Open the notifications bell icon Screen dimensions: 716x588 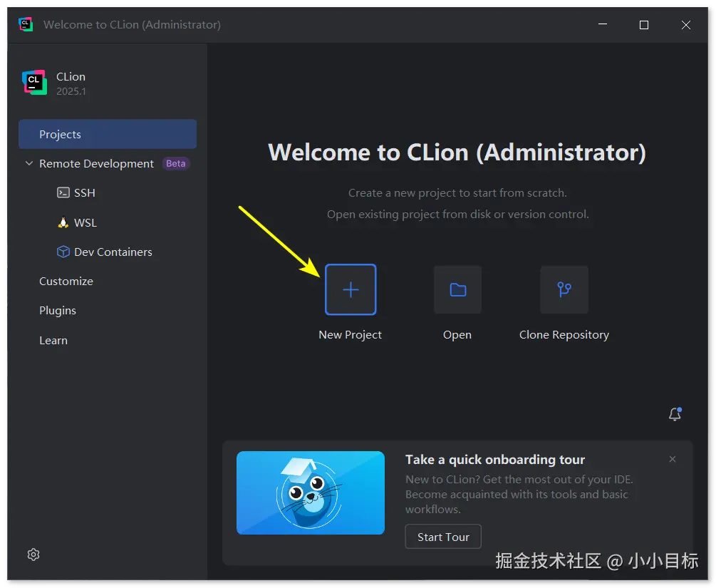pos(675,414)
